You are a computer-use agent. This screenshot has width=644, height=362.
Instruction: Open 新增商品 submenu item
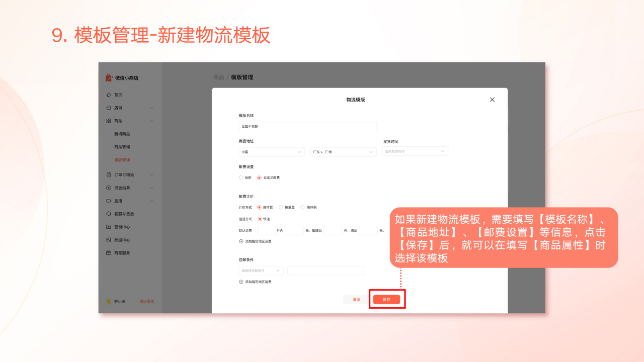(x=122, y=134)
